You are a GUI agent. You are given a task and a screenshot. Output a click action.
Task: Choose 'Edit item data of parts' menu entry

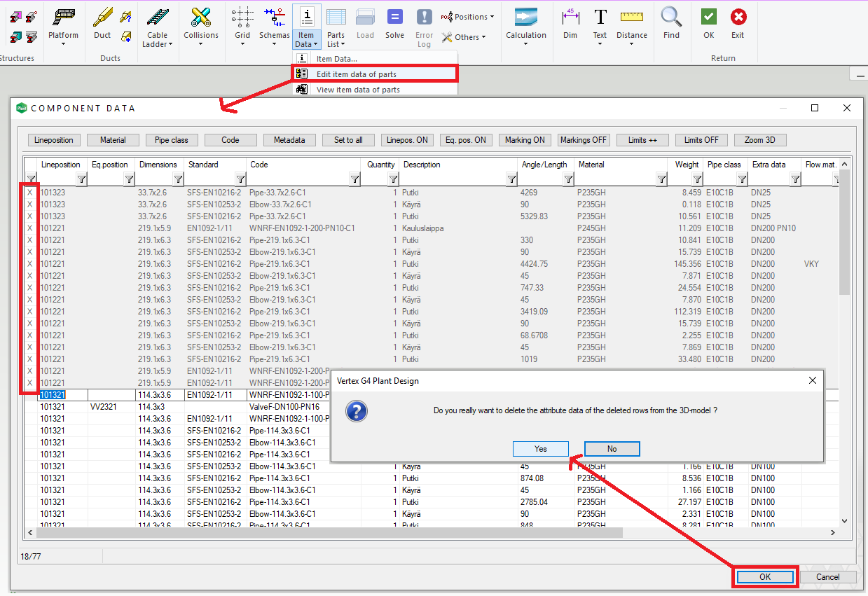pos(357,74)
